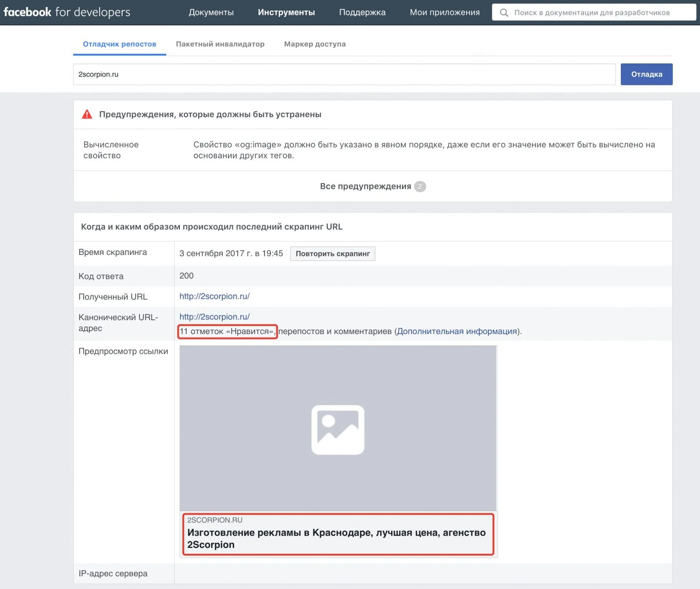Open the Документы menu
Image resolution: width=700 pixels, height=589 pixels.
coord(211,12)
